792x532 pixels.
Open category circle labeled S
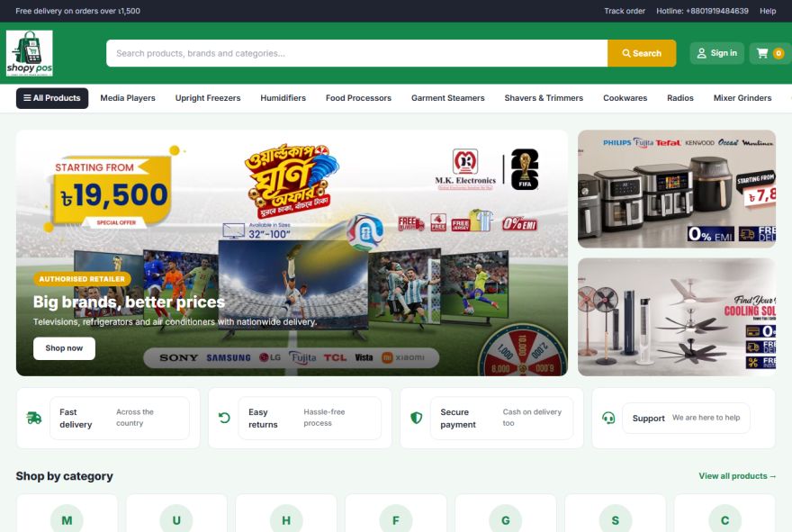616,520
